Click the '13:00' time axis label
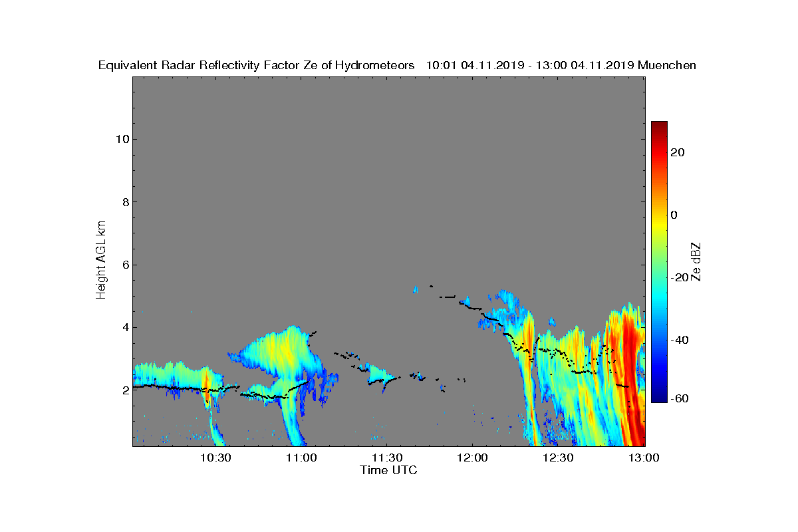 (644, 458)
